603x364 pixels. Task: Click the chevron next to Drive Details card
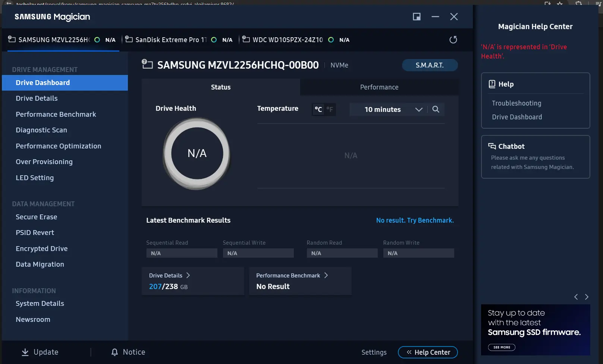click(188, 275)
